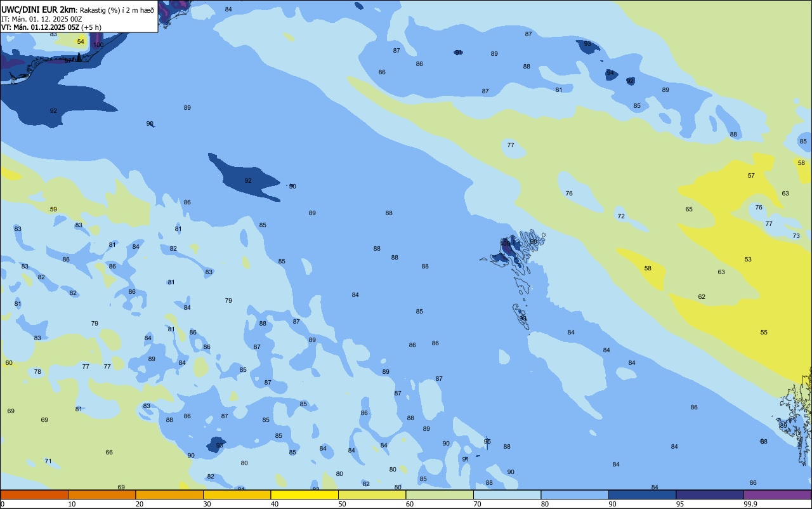
Task: Click the map value '57'
Action: tap(751, 176)
